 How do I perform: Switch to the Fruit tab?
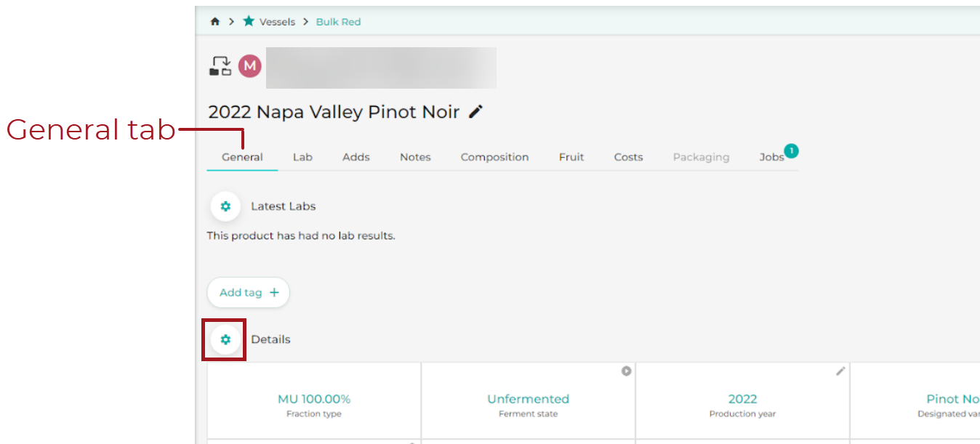571,157
